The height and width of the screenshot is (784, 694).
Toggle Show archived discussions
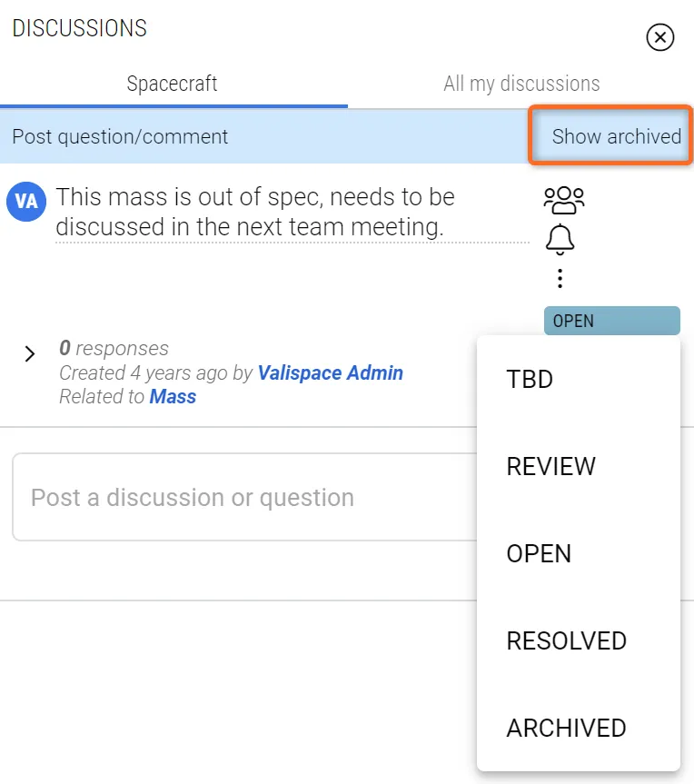(616, 136)
